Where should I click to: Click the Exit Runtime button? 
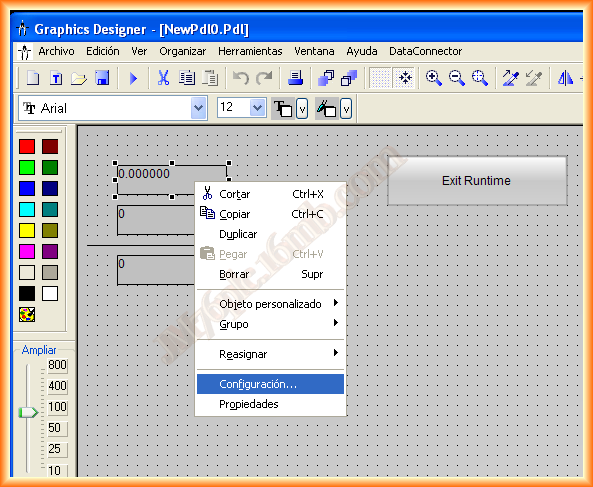pyautogui.click(x=477, y=181)
